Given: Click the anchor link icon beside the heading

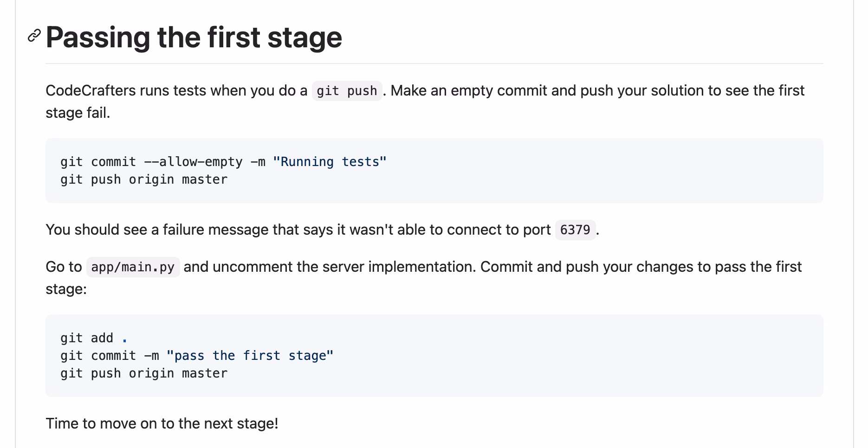Looking at the screenshot, I should 34,36.
